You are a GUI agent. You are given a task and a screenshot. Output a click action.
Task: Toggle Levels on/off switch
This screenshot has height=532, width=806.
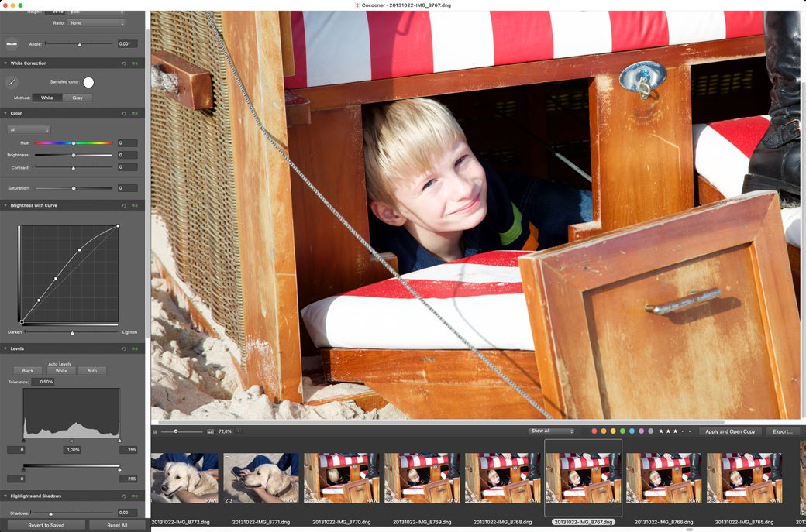[x=135, y=349]
